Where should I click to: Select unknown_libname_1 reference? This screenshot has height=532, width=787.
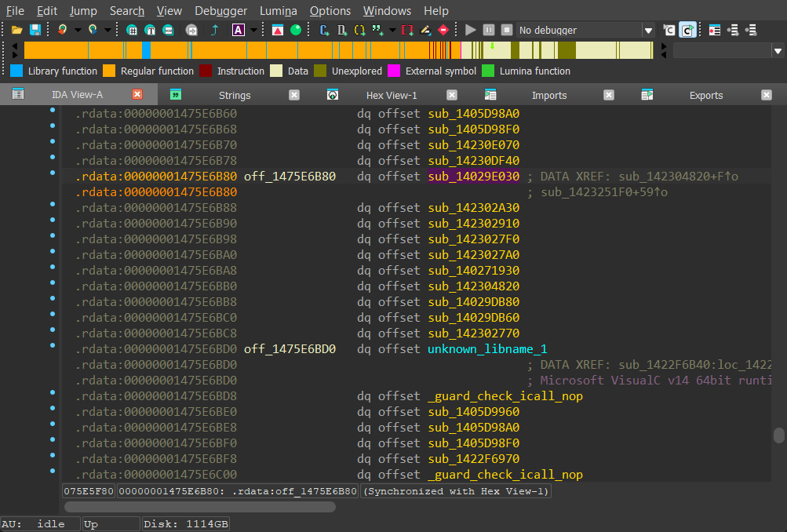(x=486, y=348)
